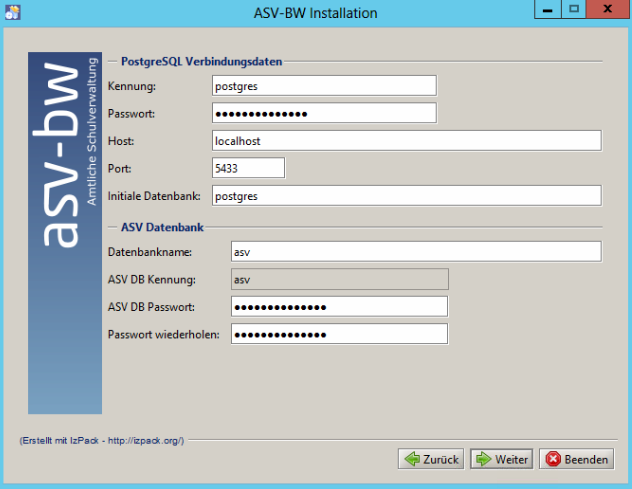
Task: Go back with the Zurück button
Action: point(431,459)
